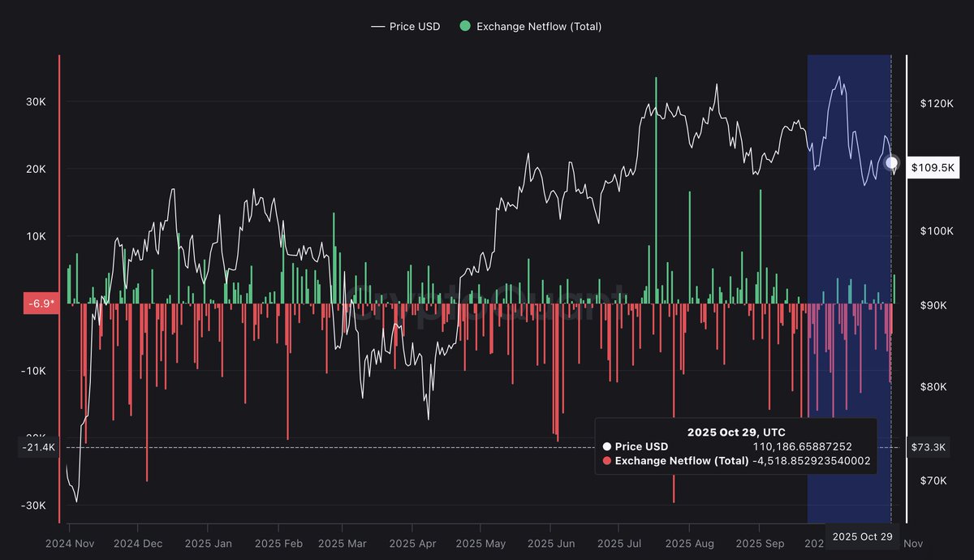Click white line icon beside Price USD legend

377,26
